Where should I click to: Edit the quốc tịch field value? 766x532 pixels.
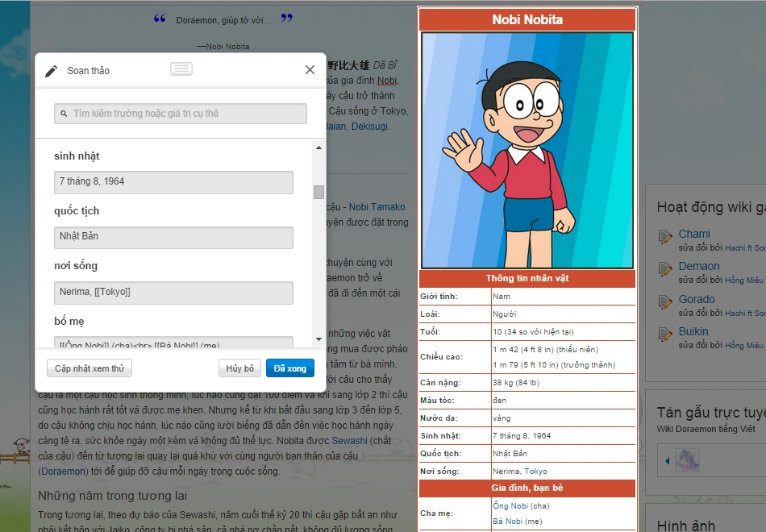click(173, 238)
